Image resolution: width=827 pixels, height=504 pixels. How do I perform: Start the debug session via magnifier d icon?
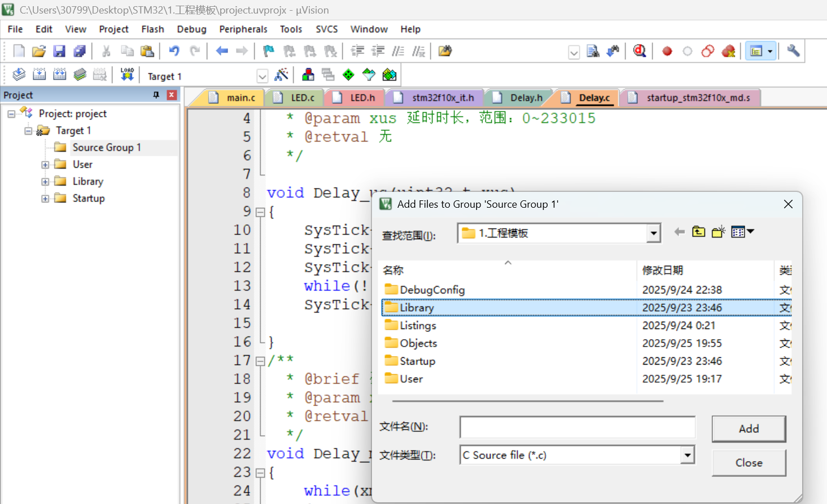click(x=640, y=51)
